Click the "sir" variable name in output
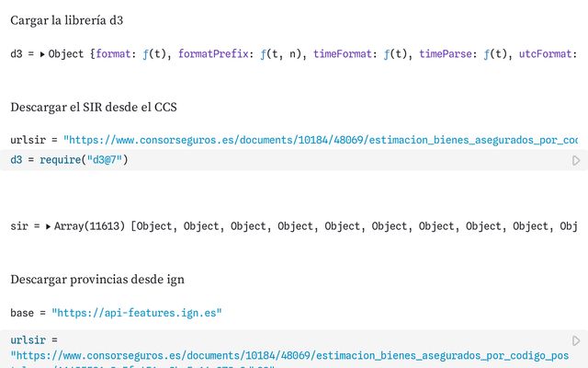 (19, 226)
